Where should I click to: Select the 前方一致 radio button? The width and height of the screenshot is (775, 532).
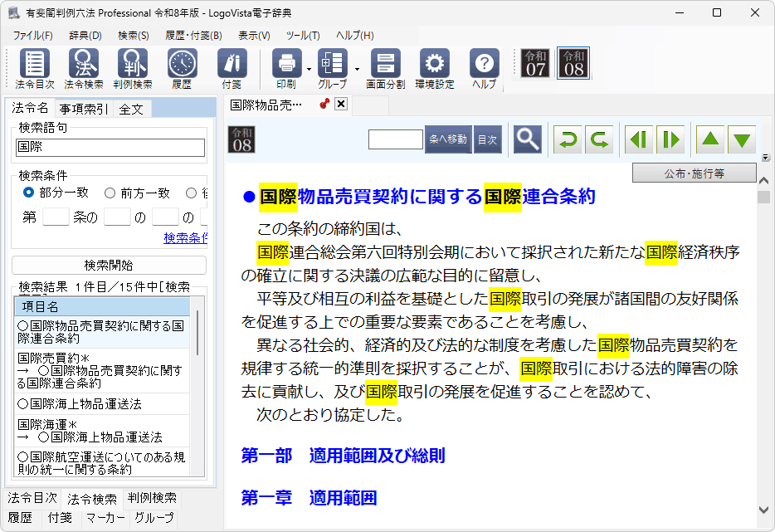pyautogui.click(x=110, y=193)
